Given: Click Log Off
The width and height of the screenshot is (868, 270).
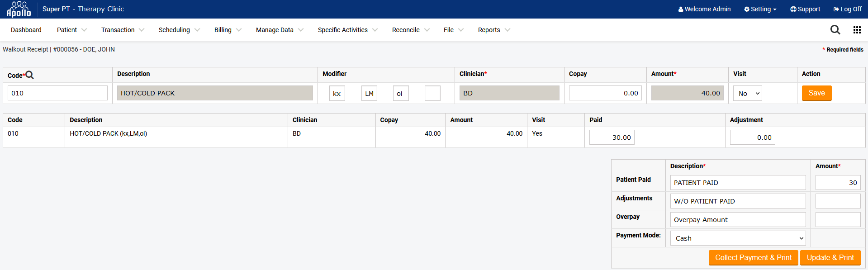Looking at the screenshot, I should (x=847, y=9).
